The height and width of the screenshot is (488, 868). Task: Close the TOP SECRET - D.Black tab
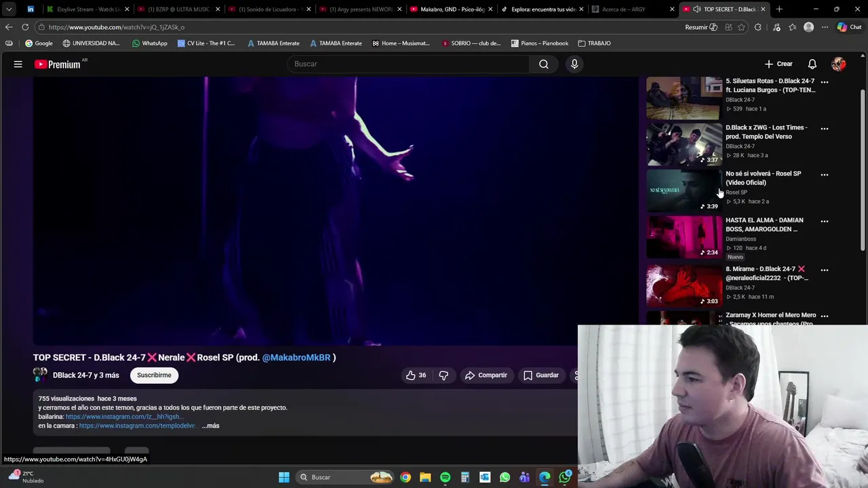(x=763, y=9)
